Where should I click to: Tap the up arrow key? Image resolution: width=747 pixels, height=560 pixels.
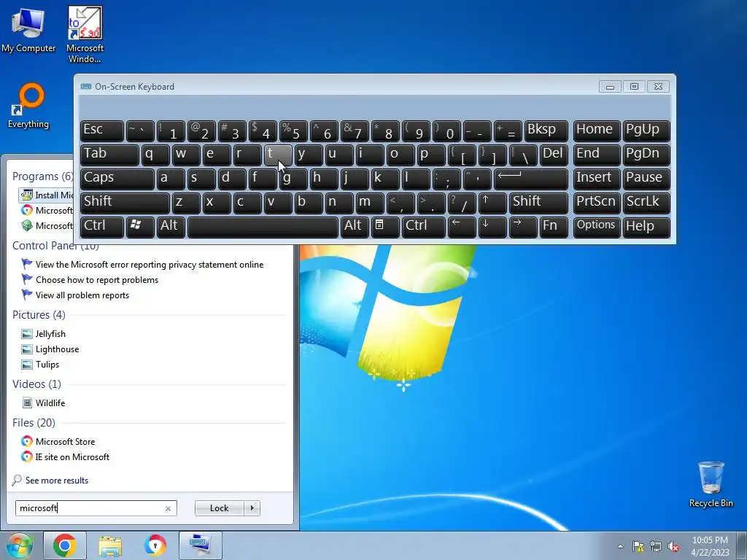[492, 203]
